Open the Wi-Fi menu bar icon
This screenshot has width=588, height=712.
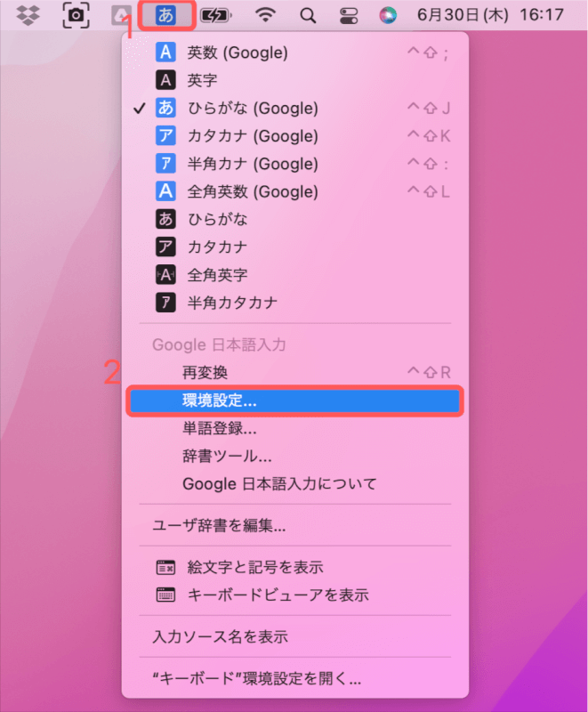point(265,15)
